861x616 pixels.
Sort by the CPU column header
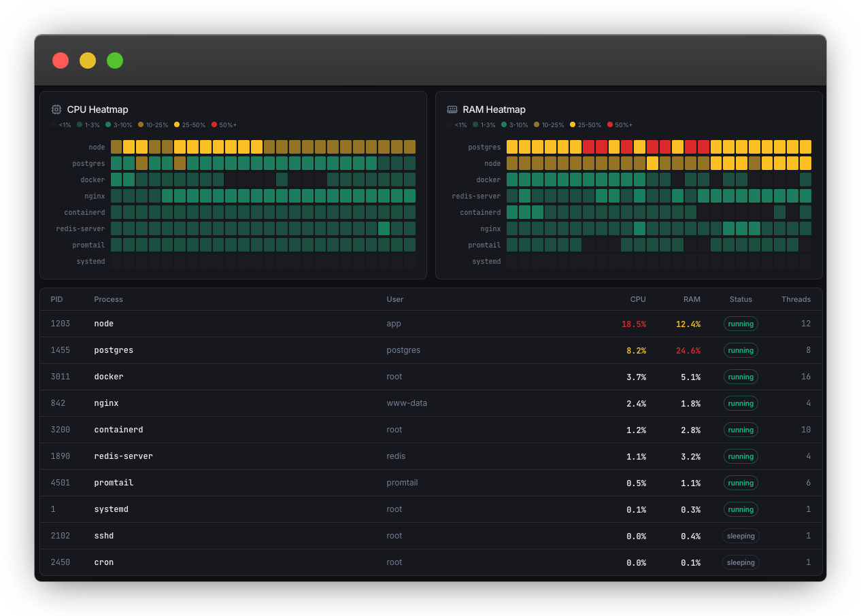[637, 299]
